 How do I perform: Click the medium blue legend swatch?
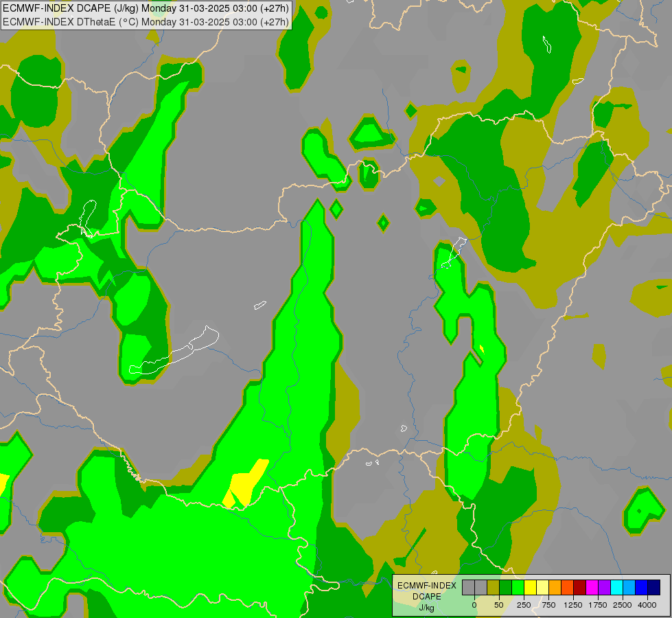click(x=642, y=588)
